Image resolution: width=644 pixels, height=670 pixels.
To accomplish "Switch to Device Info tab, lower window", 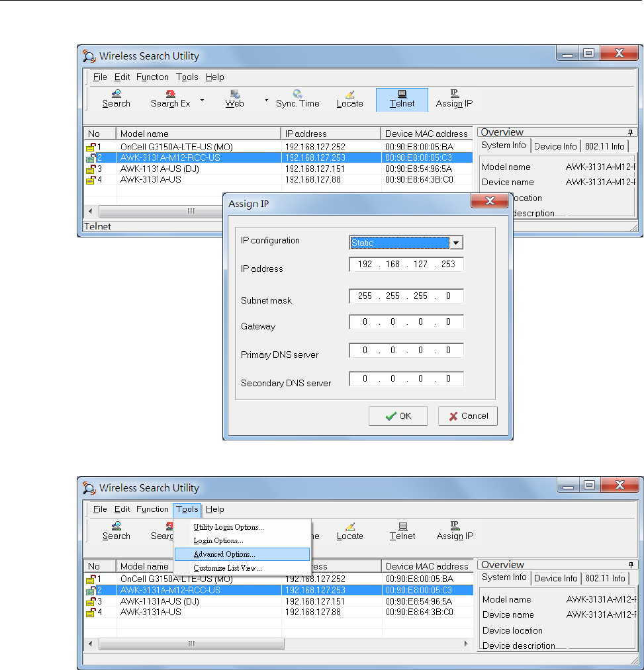I will pos(556,578).
